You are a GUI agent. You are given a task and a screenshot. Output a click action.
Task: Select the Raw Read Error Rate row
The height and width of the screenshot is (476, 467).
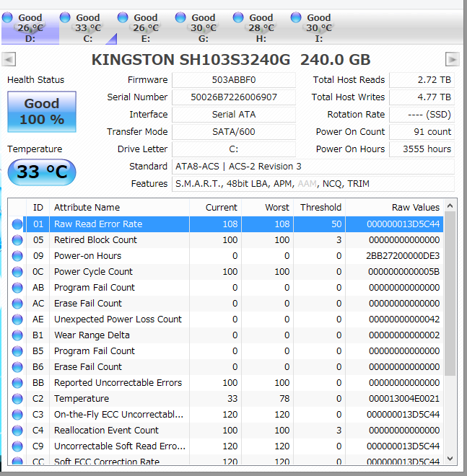click(226, 224)
